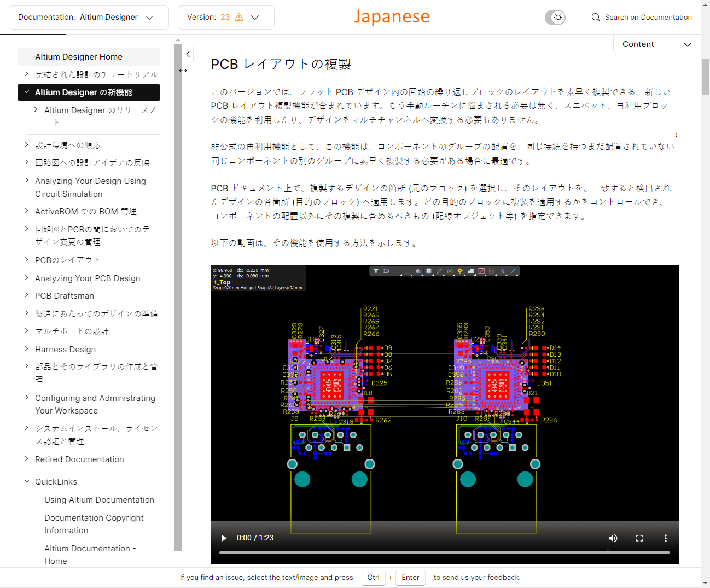Open the video more options menu

(x=666, y=538)
